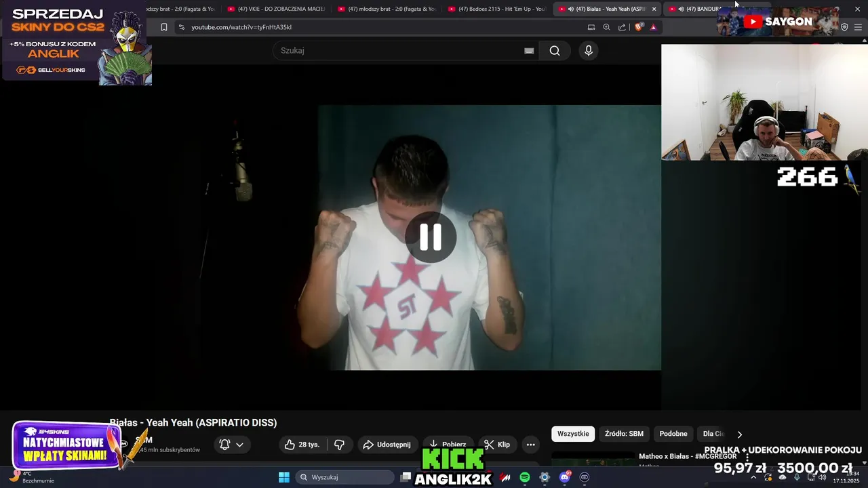
Task: Click the Udostępnij share button
Action: (387, 445)
